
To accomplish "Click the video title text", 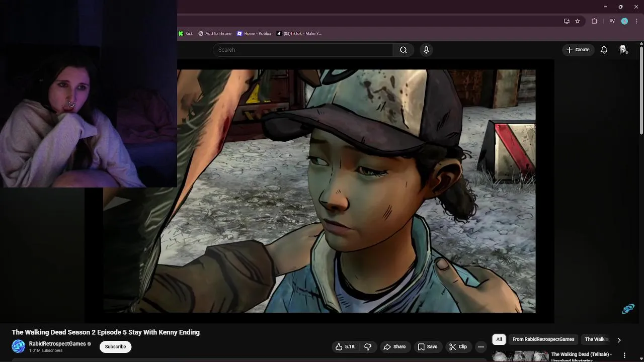I will pos(106,332).
